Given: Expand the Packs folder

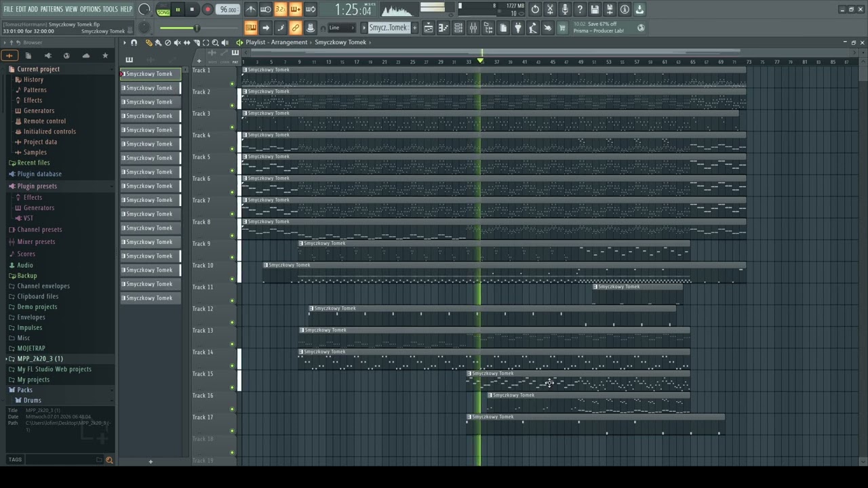Looking at the screenshot, I should [x=24, y=390].
